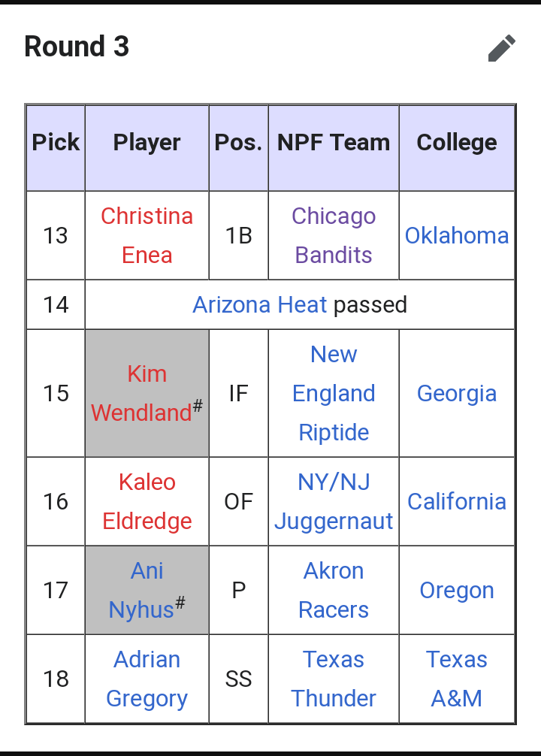The height and width of the screenshot is (756, 541).
Task: Visit the New England Riptide team page
Action: [x=334, y=393]
